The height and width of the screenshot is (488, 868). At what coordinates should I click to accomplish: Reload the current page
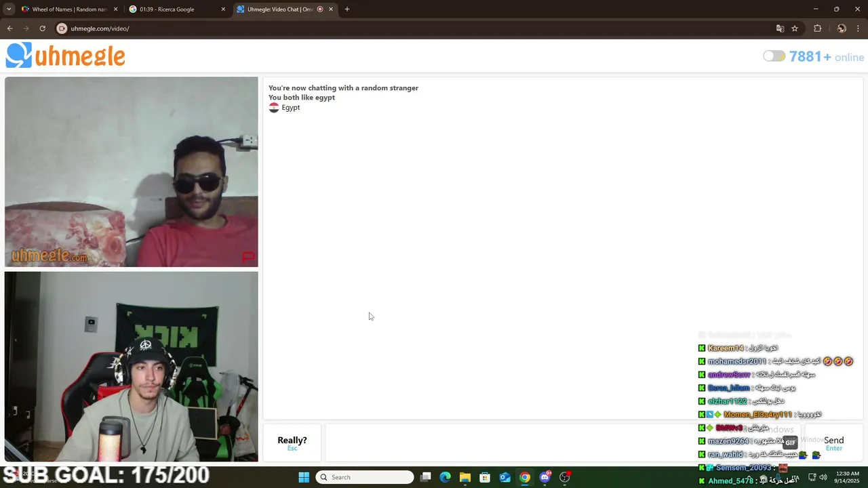pos(42,28)
